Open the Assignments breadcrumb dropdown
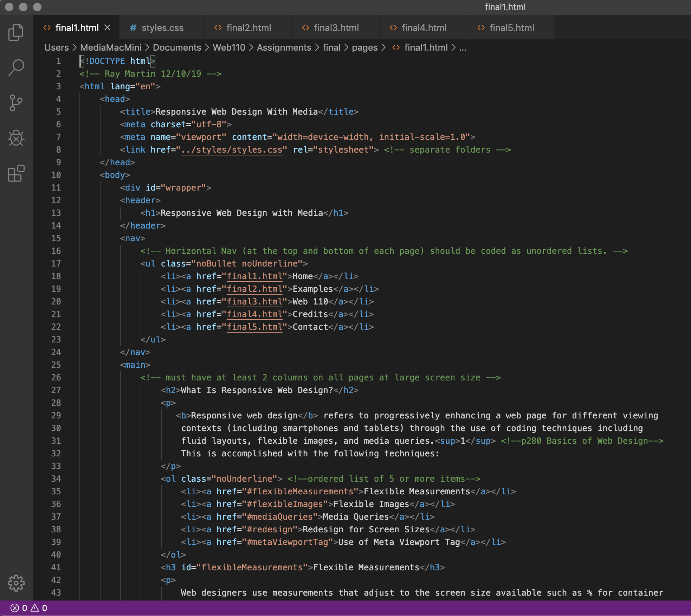 pos(284,47)
